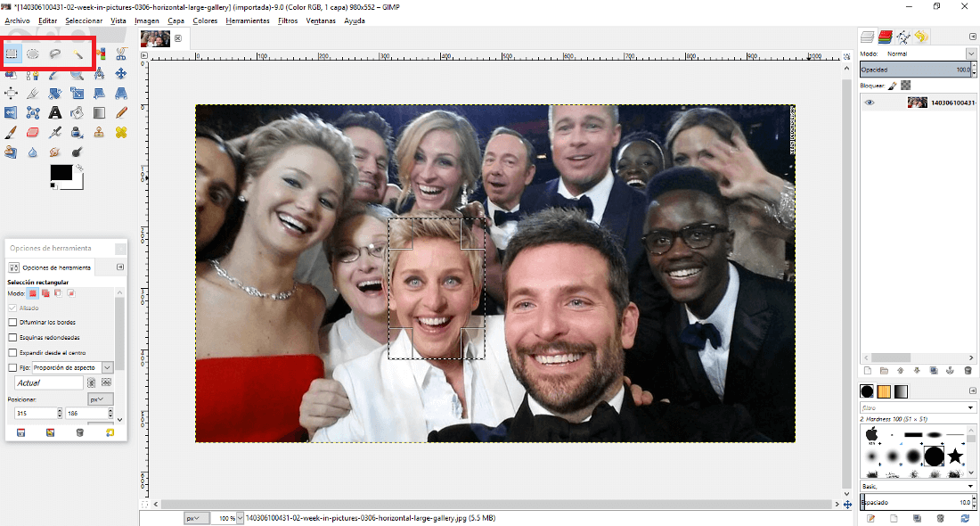Select the Pencil tool
Image resolution: width=980 pixels, height=526 pixels.
tap(121, 112)
